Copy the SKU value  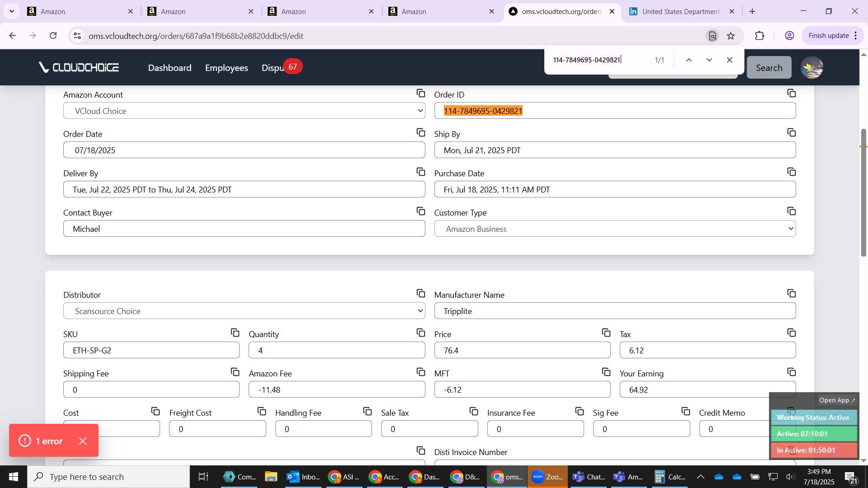click(x=235, y=333)
